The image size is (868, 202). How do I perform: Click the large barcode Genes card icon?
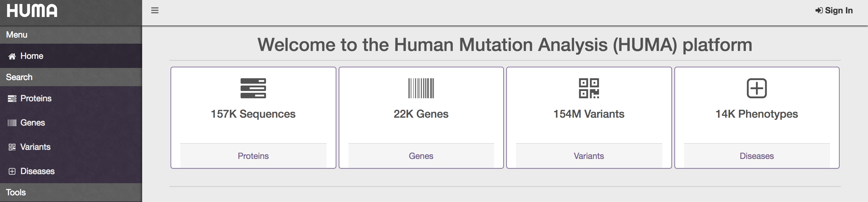point(421,88)
